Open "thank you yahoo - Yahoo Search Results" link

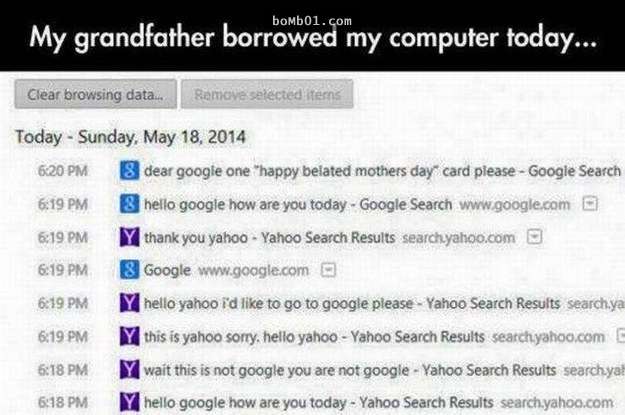tap(270, 238)
